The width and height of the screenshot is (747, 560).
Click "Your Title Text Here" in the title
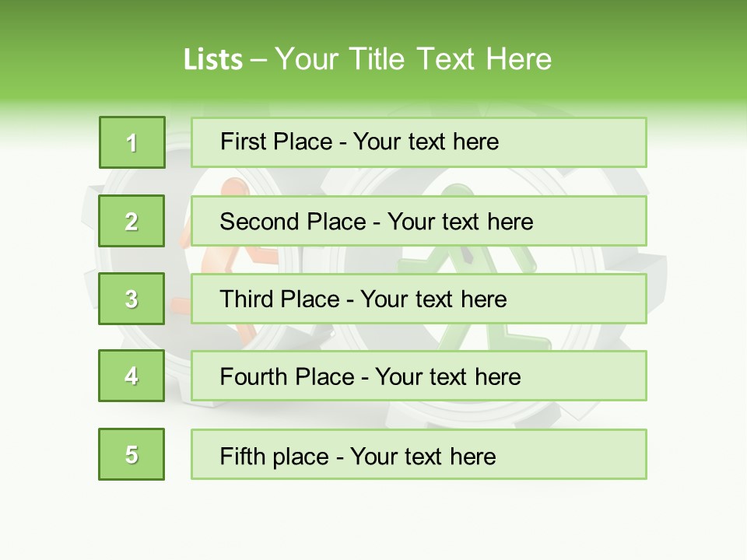(413, 60)
